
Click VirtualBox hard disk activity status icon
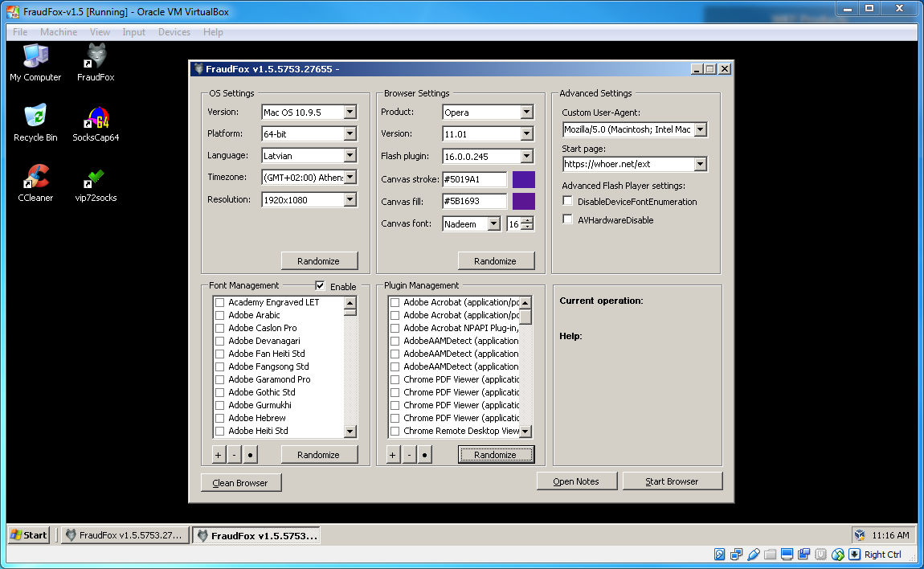(x=720, y=555)
